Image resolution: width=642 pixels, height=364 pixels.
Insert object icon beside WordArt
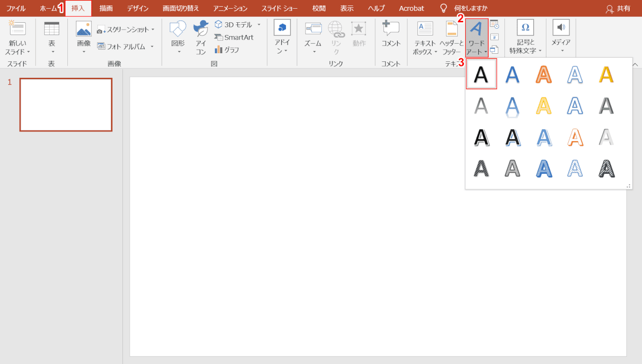click(x=494, y=50)
